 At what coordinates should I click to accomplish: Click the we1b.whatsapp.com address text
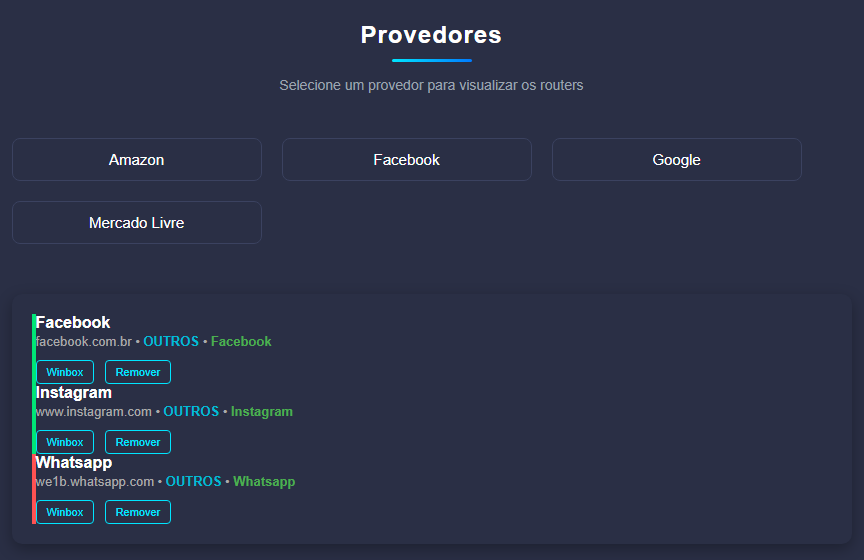click(95, 481)
